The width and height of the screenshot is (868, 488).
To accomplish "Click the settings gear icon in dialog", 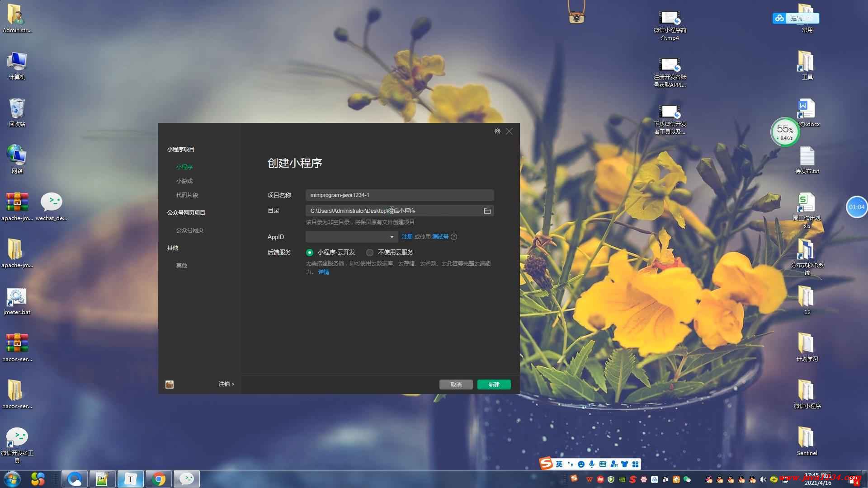I will [x=497, y=131].
